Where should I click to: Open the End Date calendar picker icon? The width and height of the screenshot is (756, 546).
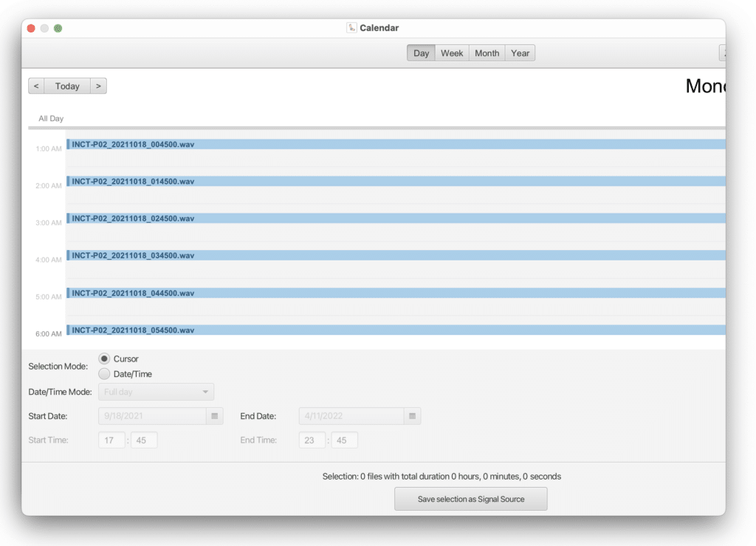point(412,416)
